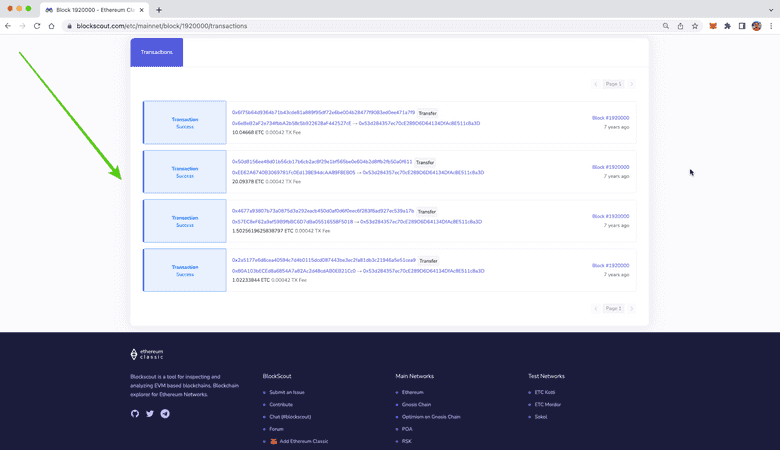Open the Gnosis Chain network link

tap(416, 404)
